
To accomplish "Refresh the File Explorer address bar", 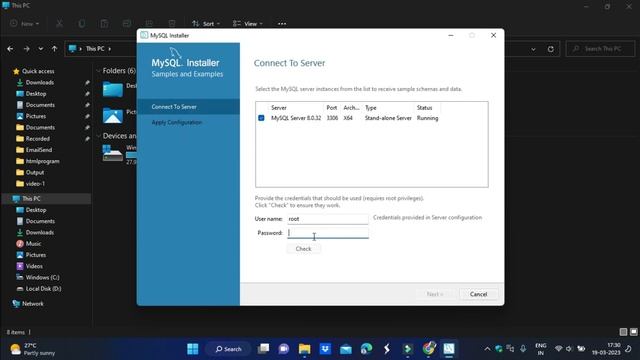I will tap(551, 49).
